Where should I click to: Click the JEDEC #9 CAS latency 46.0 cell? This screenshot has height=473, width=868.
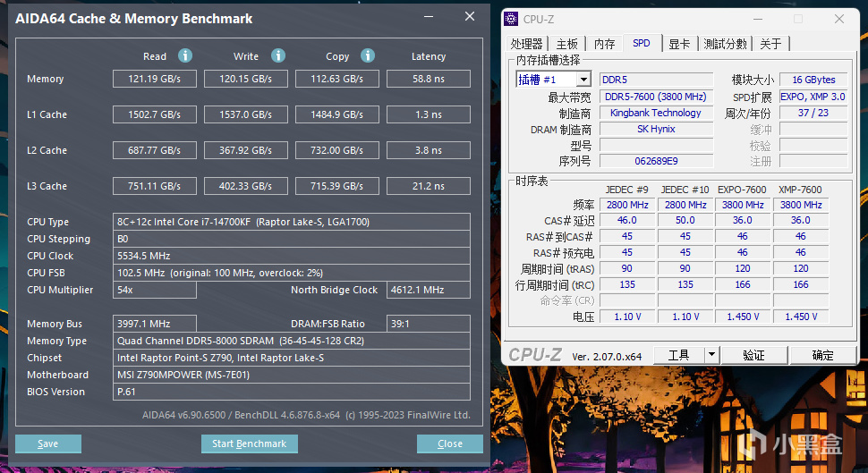[x=627, y=220]
